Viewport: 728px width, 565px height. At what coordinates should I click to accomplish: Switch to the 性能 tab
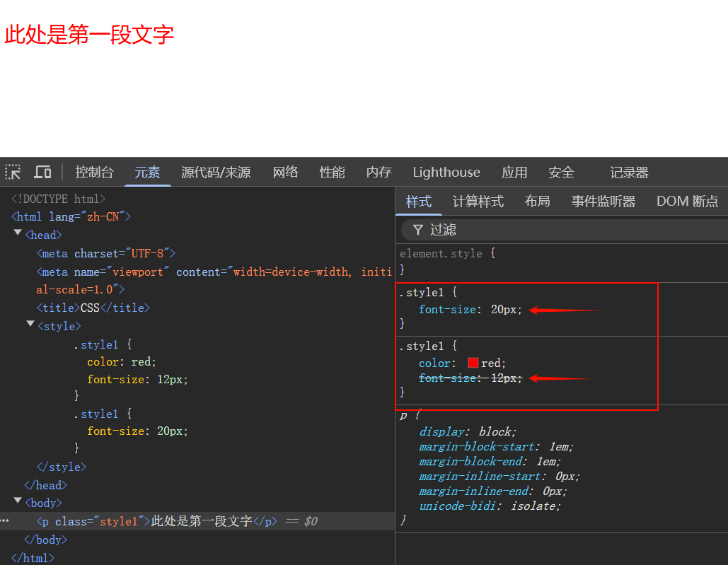click(x=332, y=173)
